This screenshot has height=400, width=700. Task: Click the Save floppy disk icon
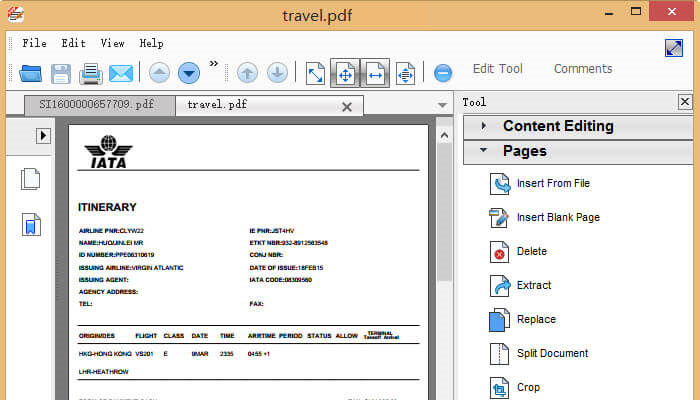pos(61,73)
